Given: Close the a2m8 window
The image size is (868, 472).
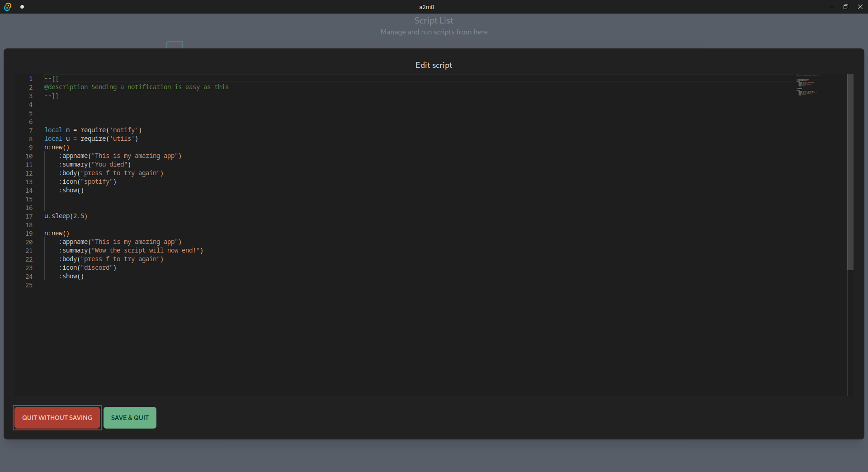Looking at the screenshot, I should pos(860,7).
